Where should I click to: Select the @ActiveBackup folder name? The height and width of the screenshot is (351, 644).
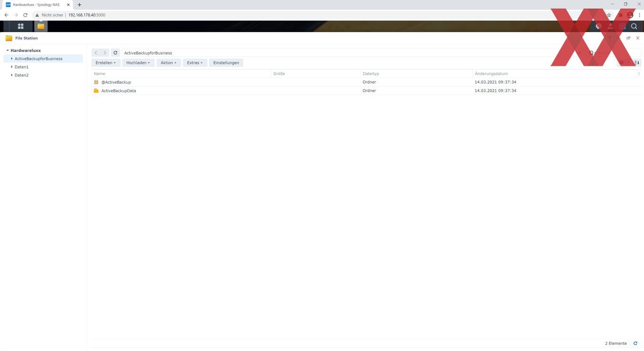point(116,82)
